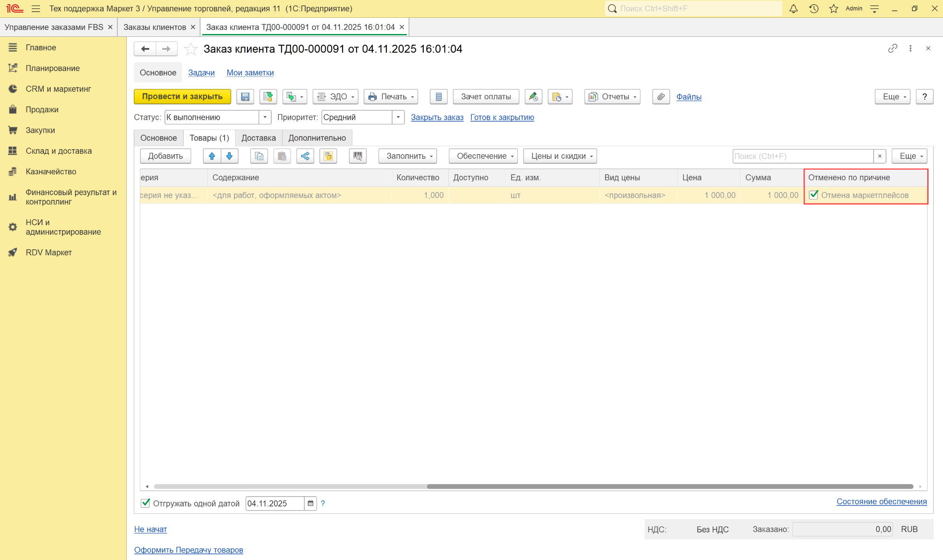Click the paperclip attachments icon
The width and height of the screenshot is (943, 560).
661,97
